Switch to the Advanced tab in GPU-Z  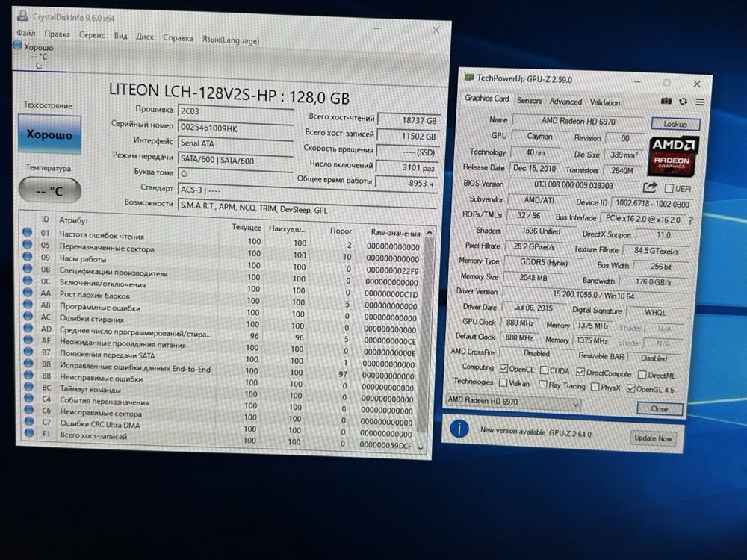pyautogui.click(x=565, y=102)
